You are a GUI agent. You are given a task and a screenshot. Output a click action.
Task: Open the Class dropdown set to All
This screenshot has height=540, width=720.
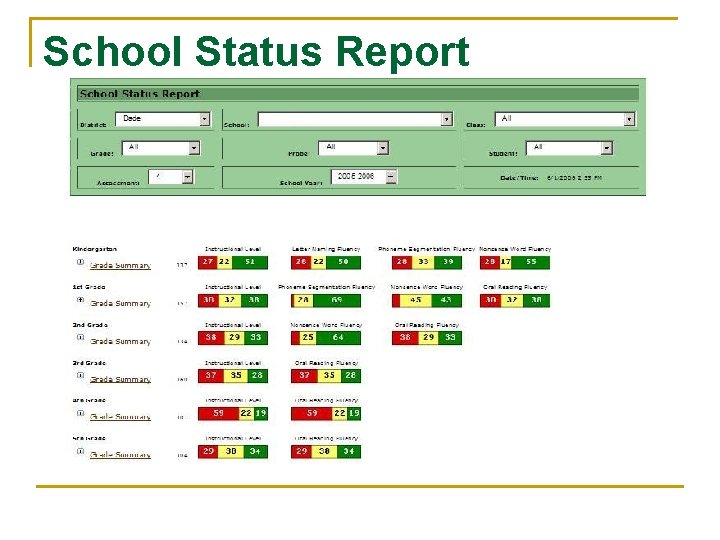tap(565, 119)
